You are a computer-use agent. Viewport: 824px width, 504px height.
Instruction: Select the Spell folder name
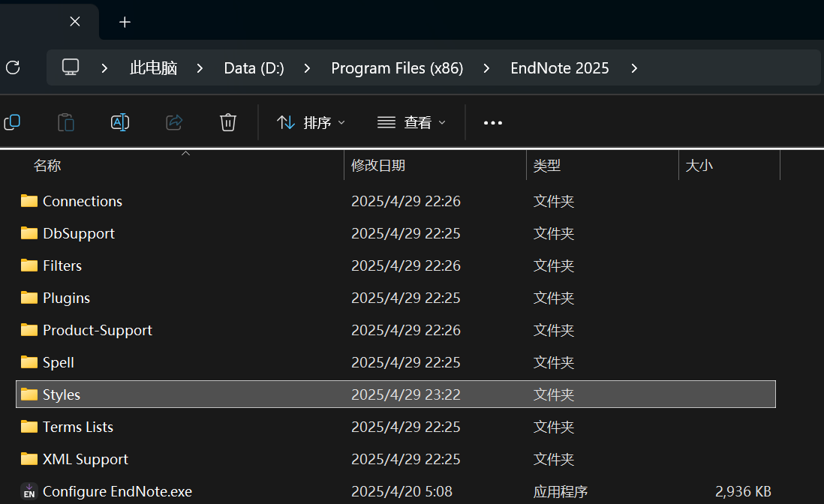pyautogui.click(x=59, y=363)
